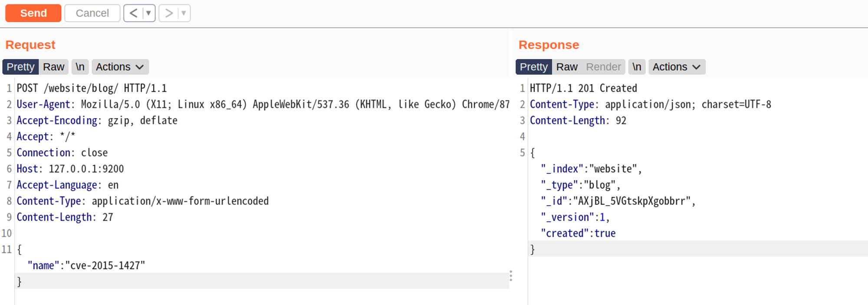Toggle \n non-printable characters in Response

click(x=637, y=67)
